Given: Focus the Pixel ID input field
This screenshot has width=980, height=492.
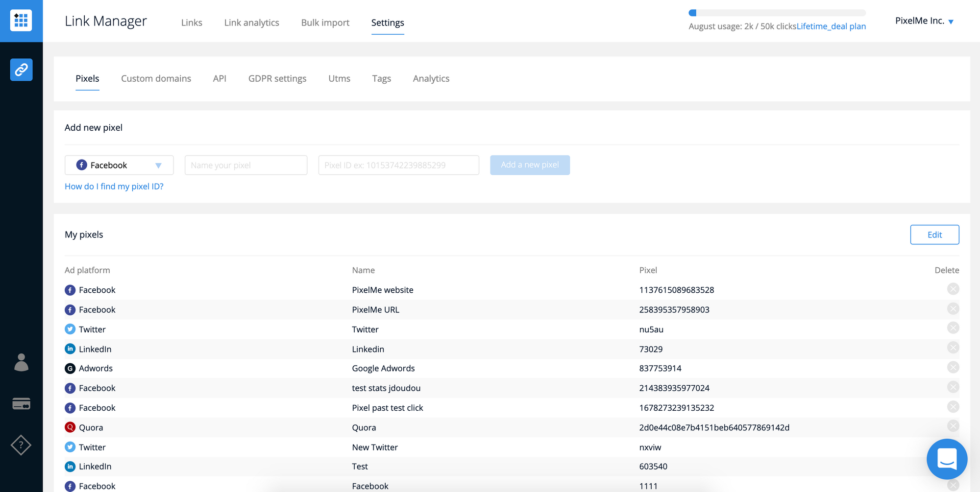Looking at the screenshot, I should pos(398,165).
